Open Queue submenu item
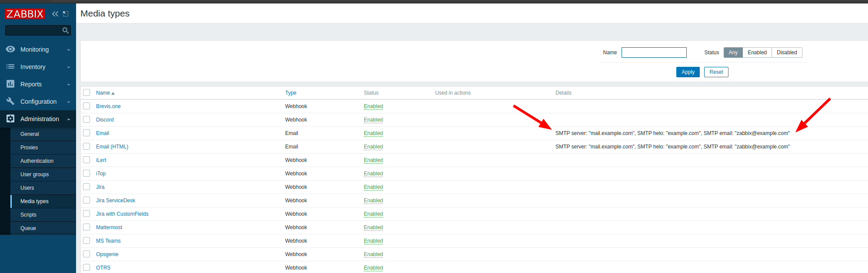Image resolution: width=868 pixels, height=273 pixels. 28,228
